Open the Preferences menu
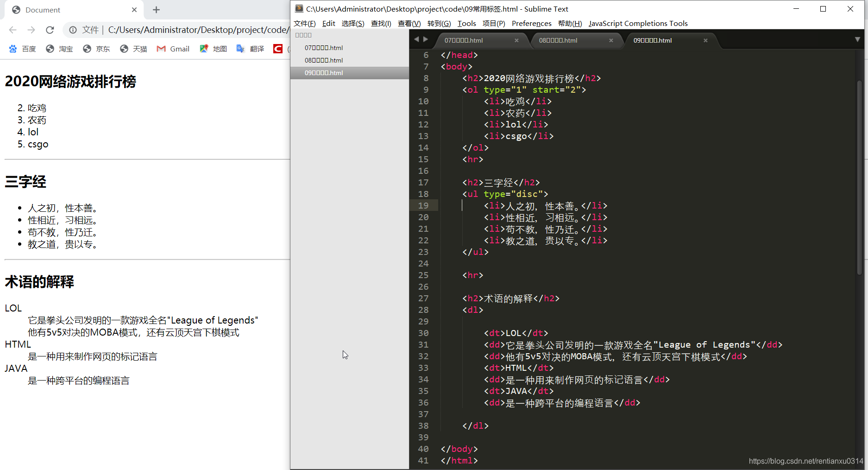The image size is (868, 470). point(531,24)
